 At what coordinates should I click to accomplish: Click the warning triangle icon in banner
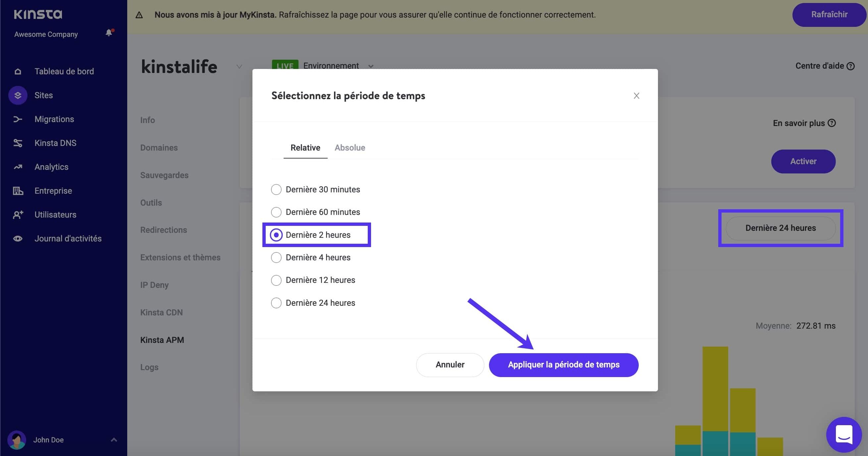139,15
